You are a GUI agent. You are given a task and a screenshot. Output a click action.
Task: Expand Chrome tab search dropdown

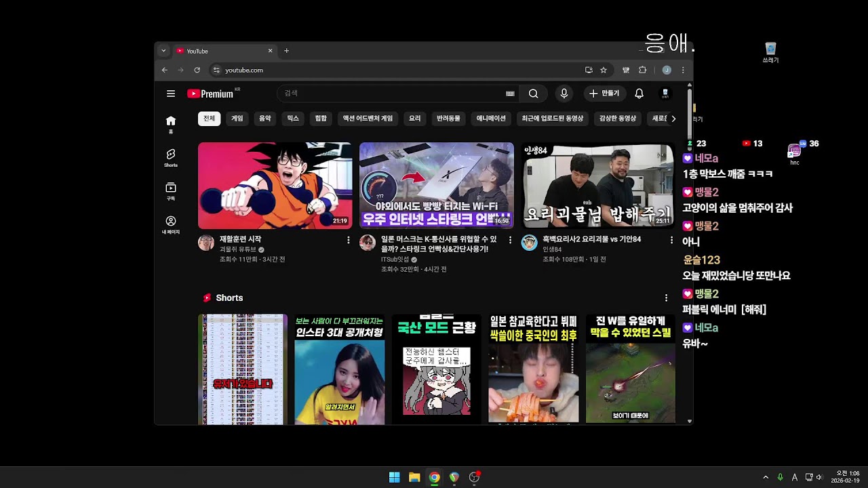click(x=163, y=51)
